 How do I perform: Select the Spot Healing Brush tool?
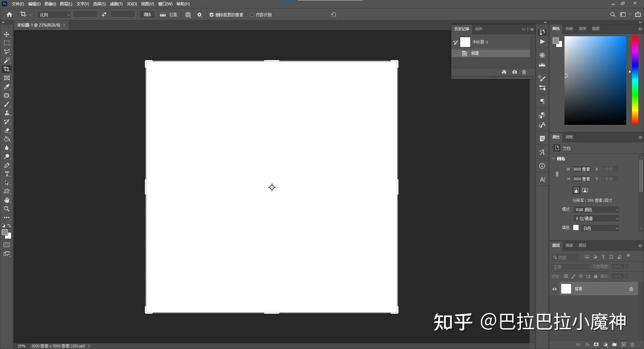pyautogui.click(x=7, y=96)
